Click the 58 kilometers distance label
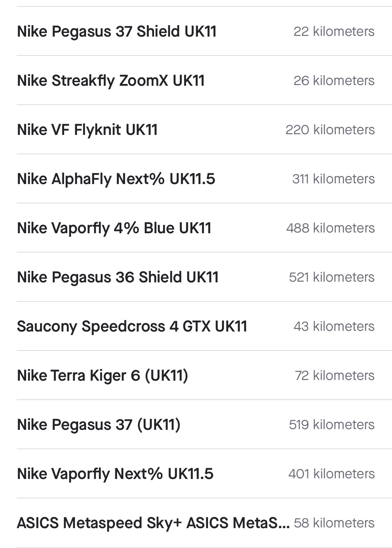 334,523
